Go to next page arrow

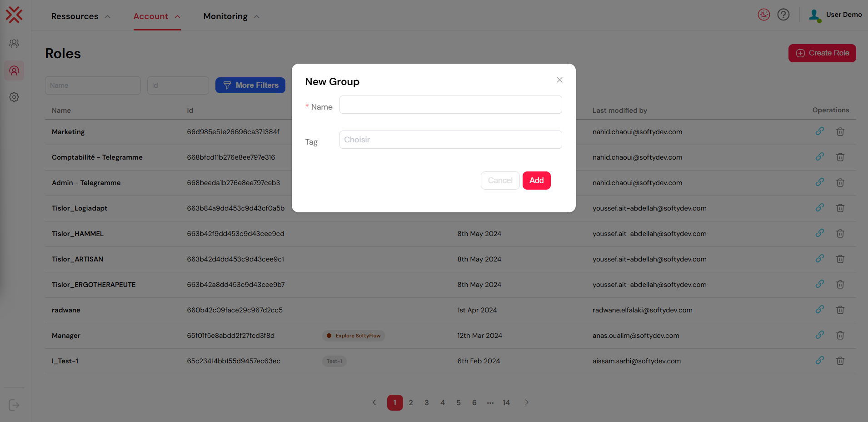[x=527, y=402]
